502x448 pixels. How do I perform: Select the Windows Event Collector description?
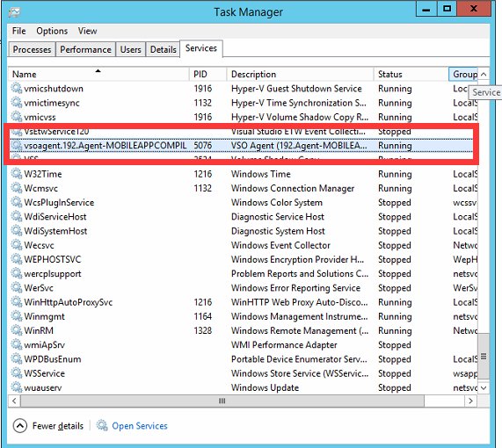pos(280,245)
